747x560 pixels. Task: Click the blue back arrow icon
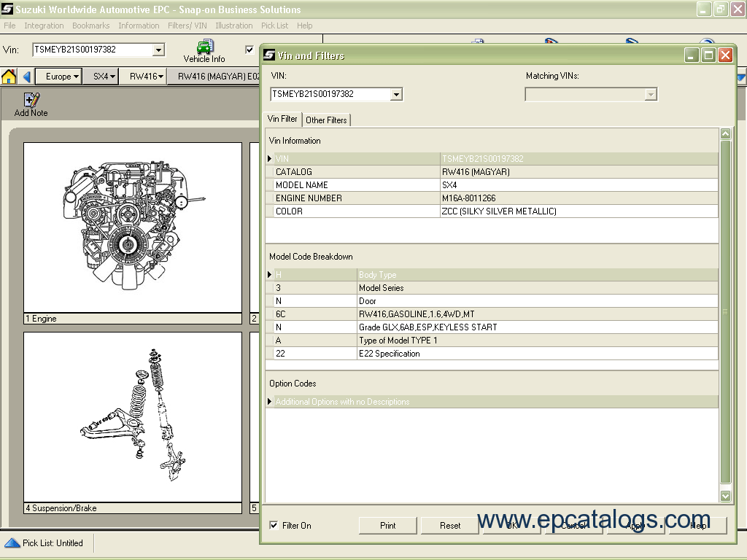(x=27, y=77)
